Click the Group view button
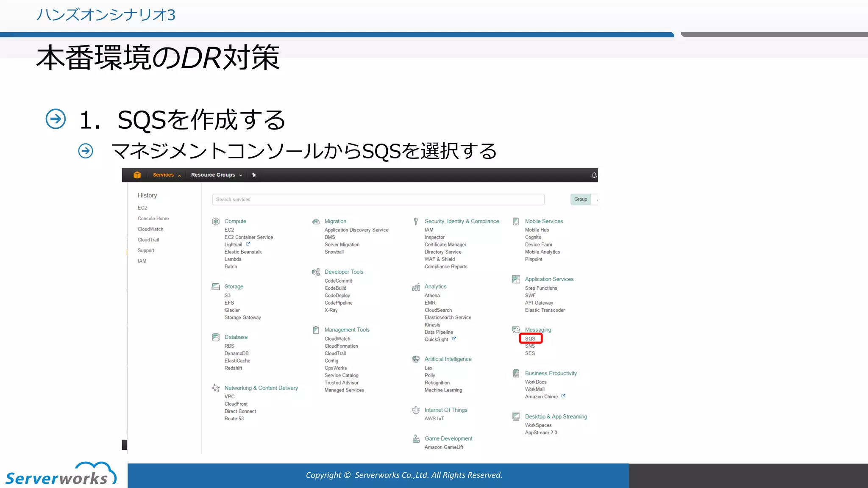Screen dimensions: 868x488 [x=581, y=199]
